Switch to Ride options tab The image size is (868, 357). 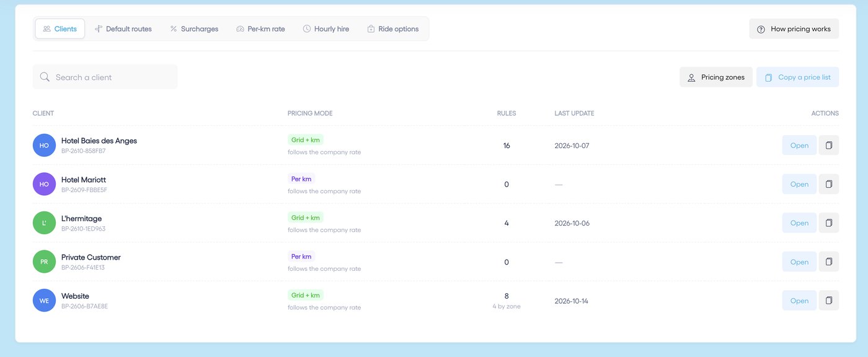point(393,29)
